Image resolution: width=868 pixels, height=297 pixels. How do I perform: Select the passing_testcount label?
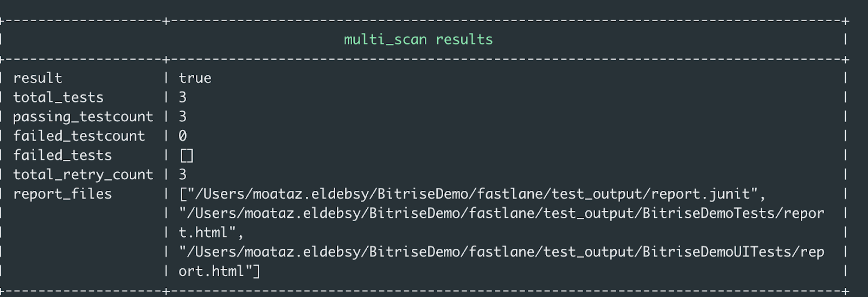83,117
